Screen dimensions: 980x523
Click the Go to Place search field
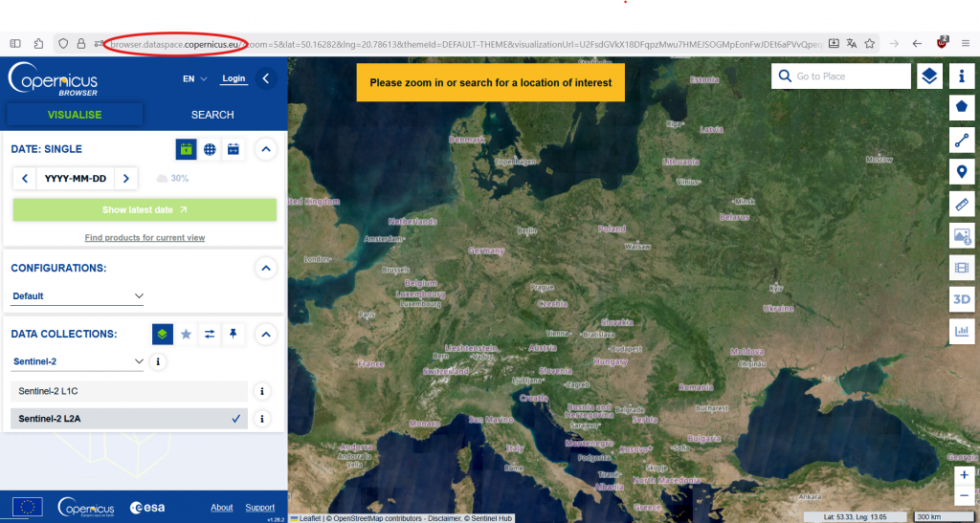pos(850,76)
